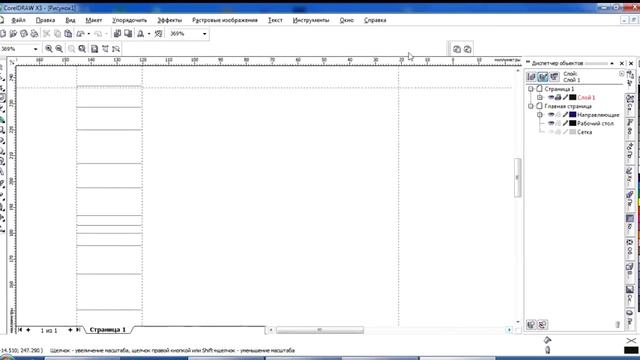The width and height of the screenshot is (640, 360).
Task: Collapse the Object Manager docker arrow
Action: click(x=612, y=63)
